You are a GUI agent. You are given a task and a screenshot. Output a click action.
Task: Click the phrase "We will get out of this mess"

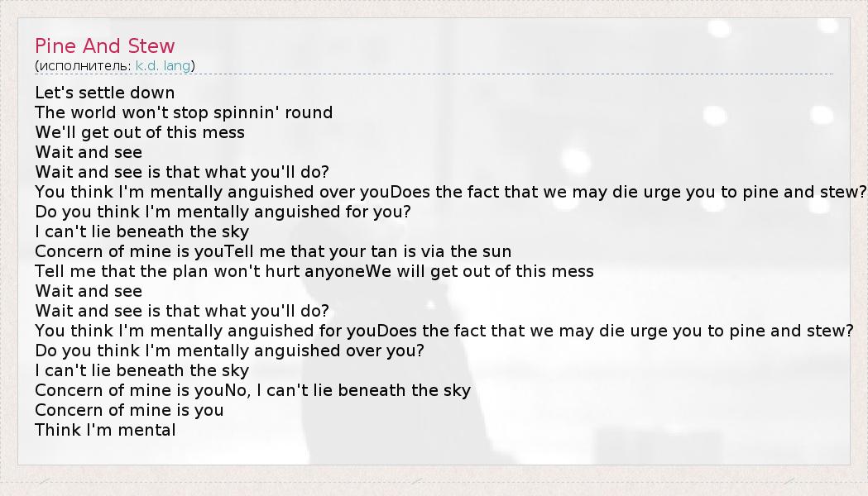click(x=480, y=271)
